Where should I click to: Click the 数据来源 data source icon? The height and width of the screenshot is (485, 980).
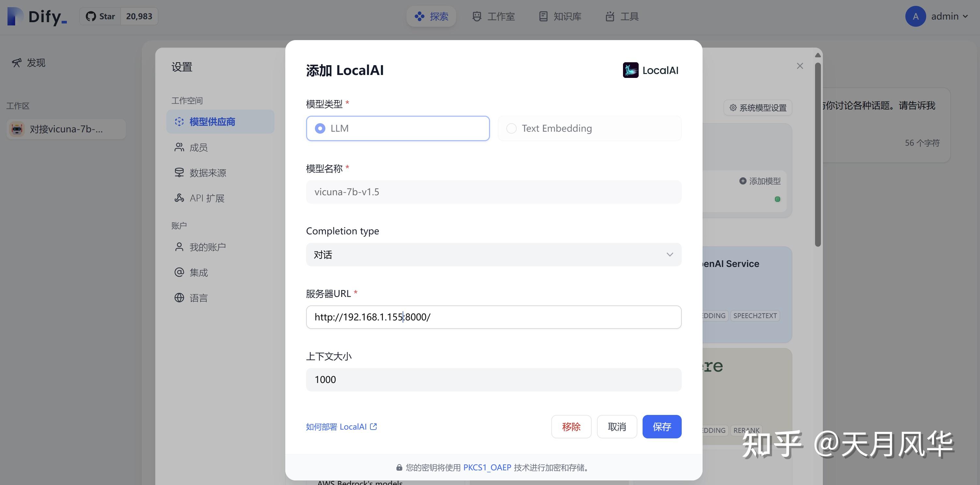[x=179, y=172]
